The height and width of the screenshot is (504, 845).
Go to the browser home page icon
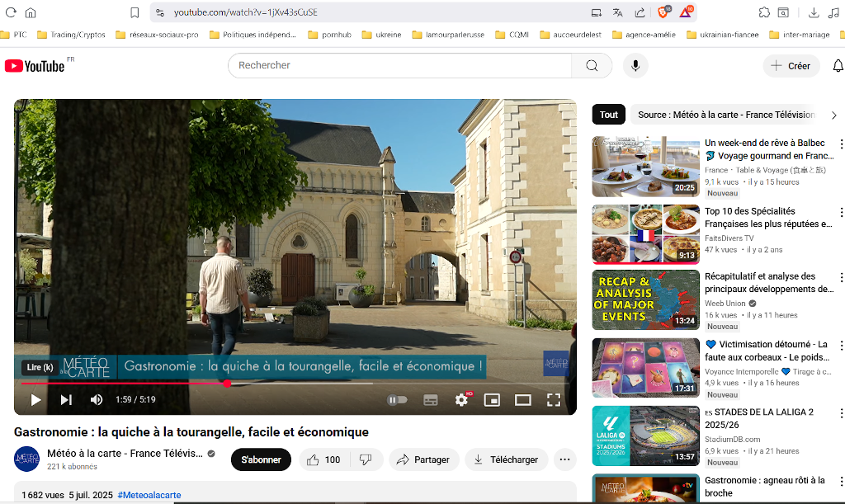point(31,12)
